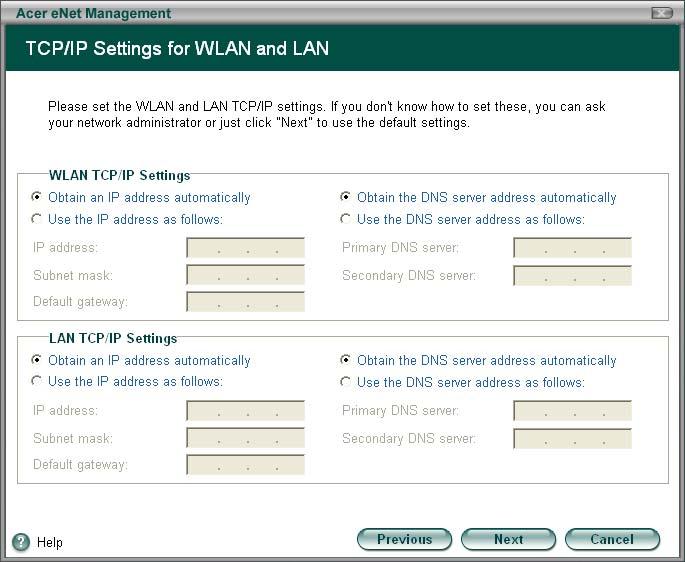The height and width of the screenshot is (562, 685).
Task: Click the WLAN Subnet mask label
Action: click(x=73, y=275)
